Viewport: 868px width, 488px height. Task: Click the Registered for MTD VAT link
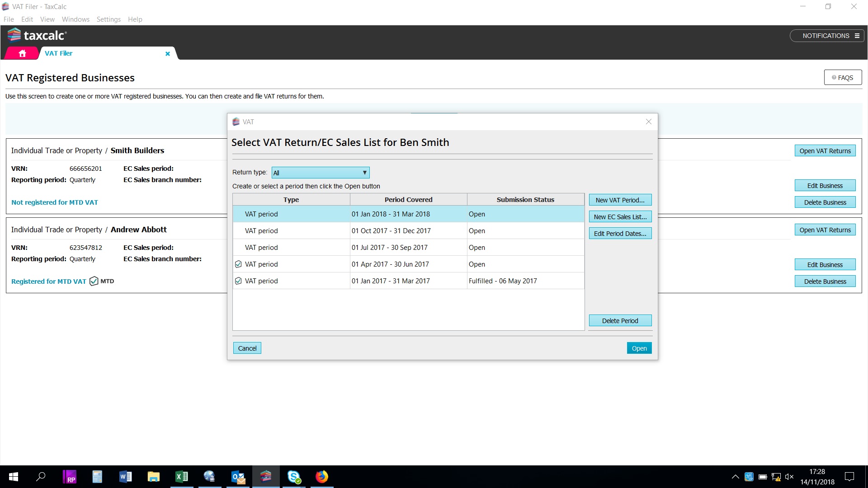point(48,282)
